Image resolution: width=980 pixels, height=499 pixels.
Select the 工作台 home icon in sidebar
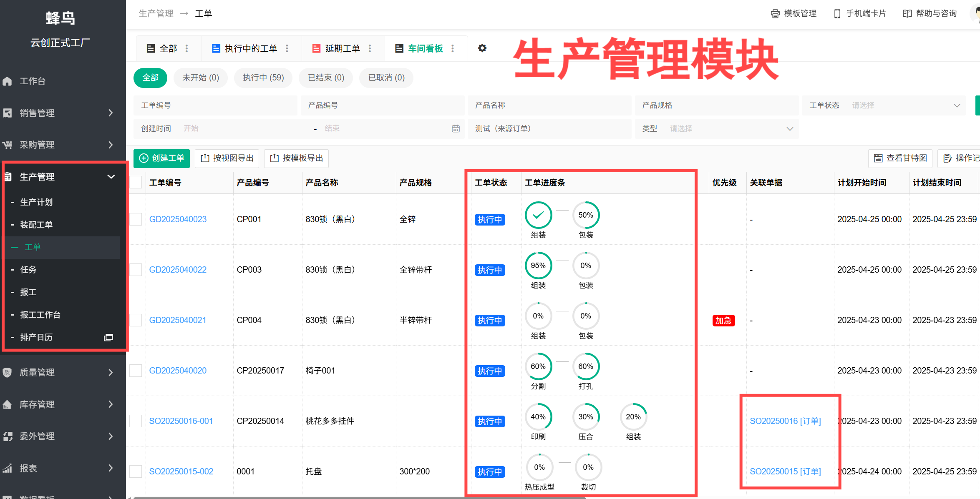pos(7,81)
